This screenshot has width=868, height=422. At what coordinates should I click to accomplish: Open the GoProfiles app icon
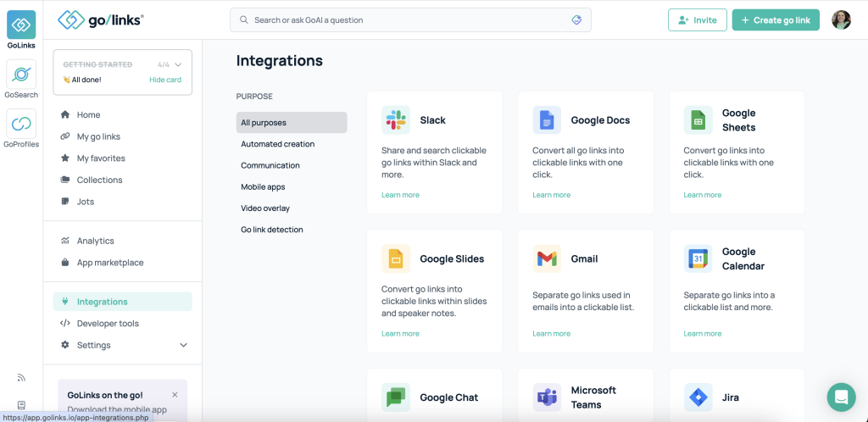pos(21,124)
